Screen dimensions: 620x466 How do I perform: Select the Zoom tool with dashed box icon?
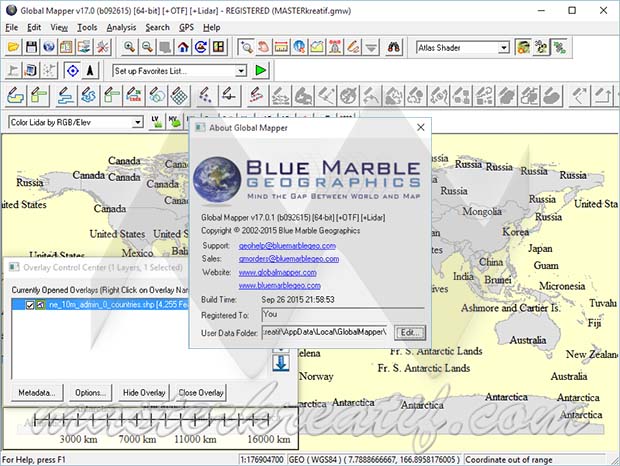pos(246,47)
